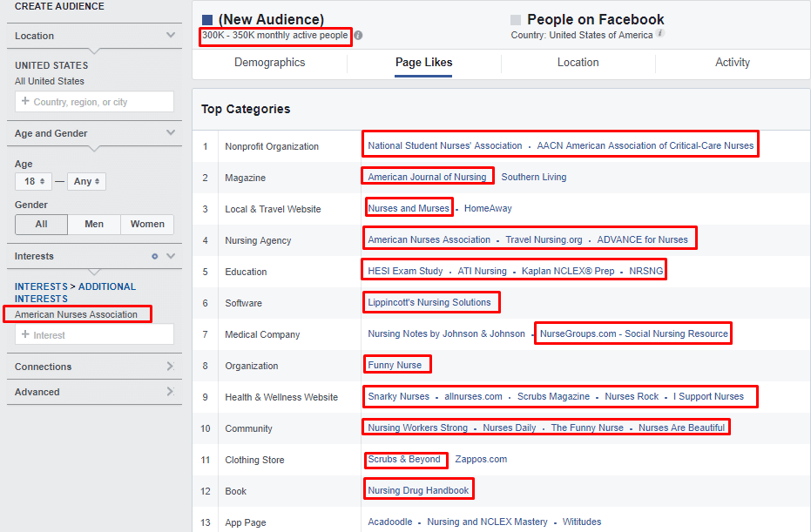The height and width of the screenshot is (532, 811).
Task: Open the NRSNG page link
Action: point(646,271)
